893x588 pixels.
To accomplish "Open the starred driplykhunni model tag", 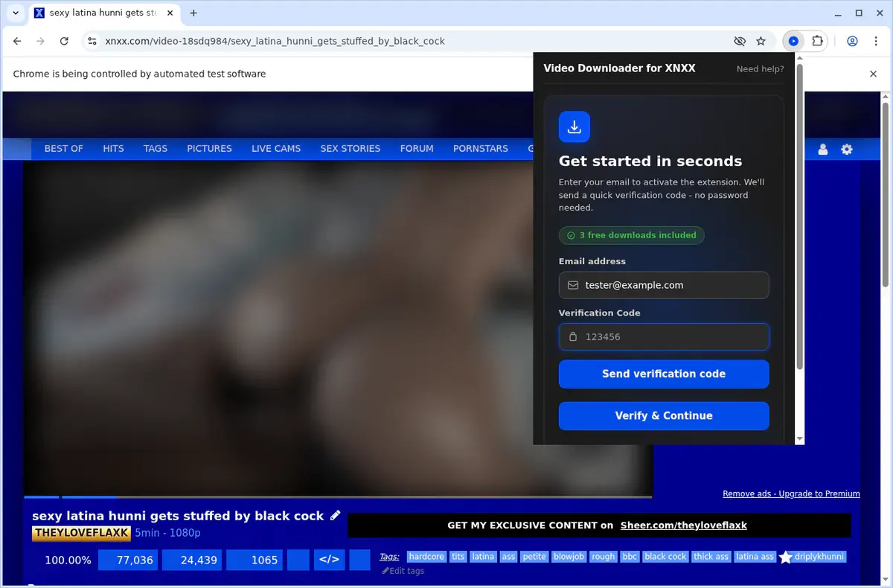I will (x=813, y=557).
